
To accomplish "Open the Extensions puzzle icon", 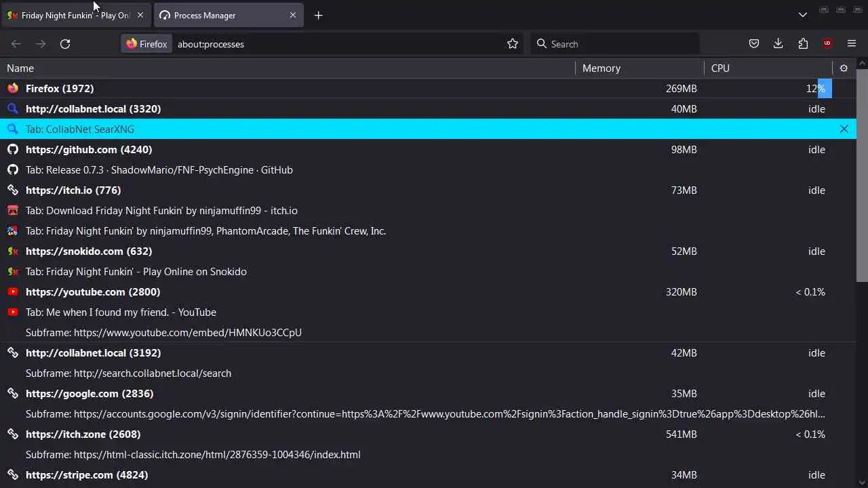I will (x=803, y=43).
